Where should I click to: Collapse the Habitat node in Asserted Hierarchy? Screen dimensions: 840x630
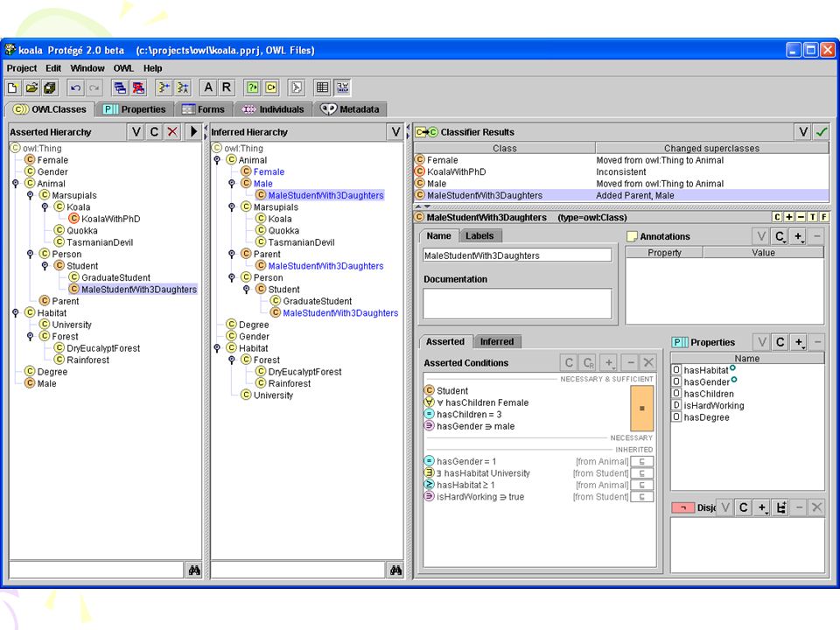pos(15,313)
